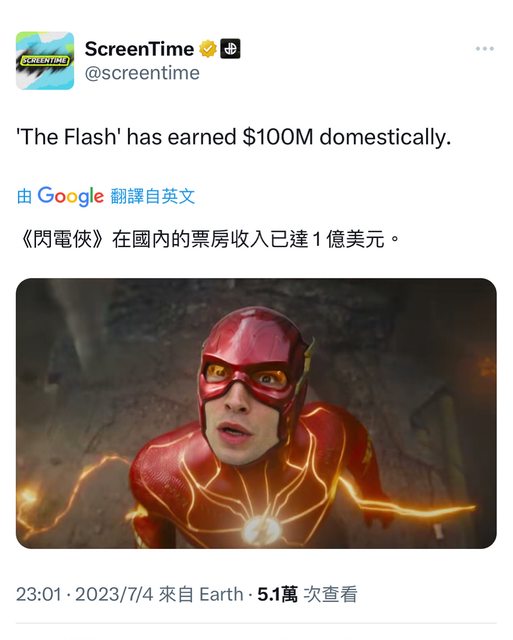The width and height of the screenshot is (513, 640).
Task: Open the Flash movie still image
Action: point(256,413)
